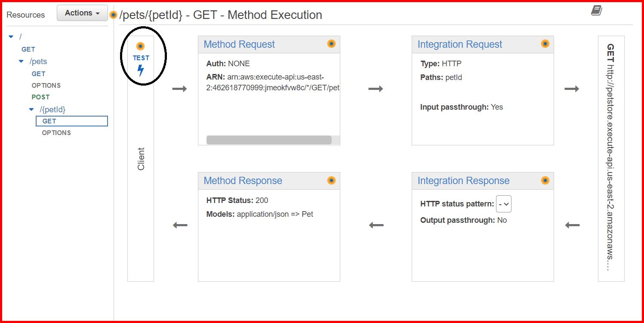Screen dimensions: 644x323
Task: Select the GET method under /pets
Action: pos(38,74)
